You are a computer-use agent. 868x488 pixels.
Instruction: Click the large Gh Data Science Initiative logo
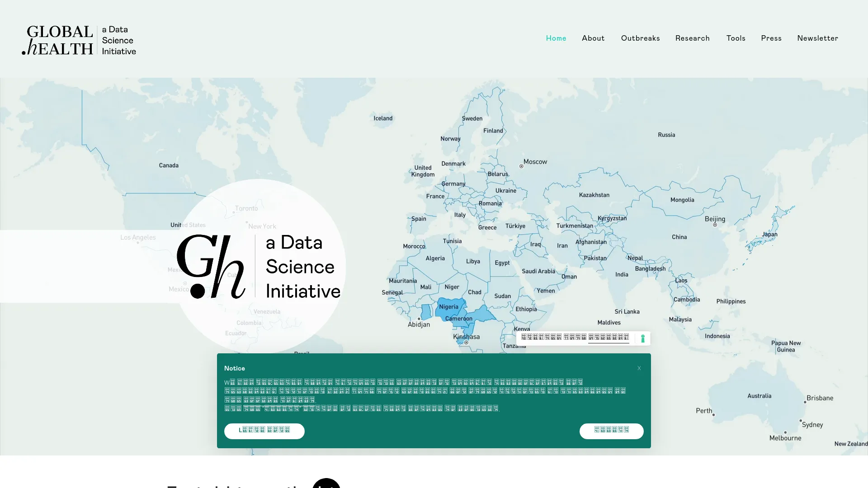(x=259, y=267)
